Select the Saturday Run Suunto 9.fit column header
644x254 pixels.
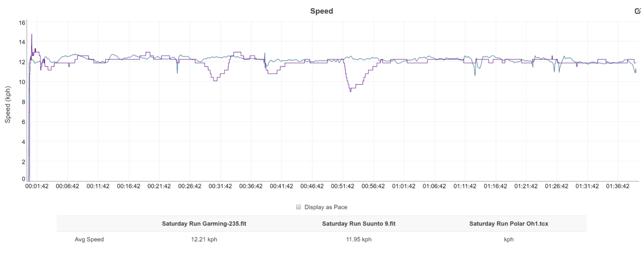point(358,223)
